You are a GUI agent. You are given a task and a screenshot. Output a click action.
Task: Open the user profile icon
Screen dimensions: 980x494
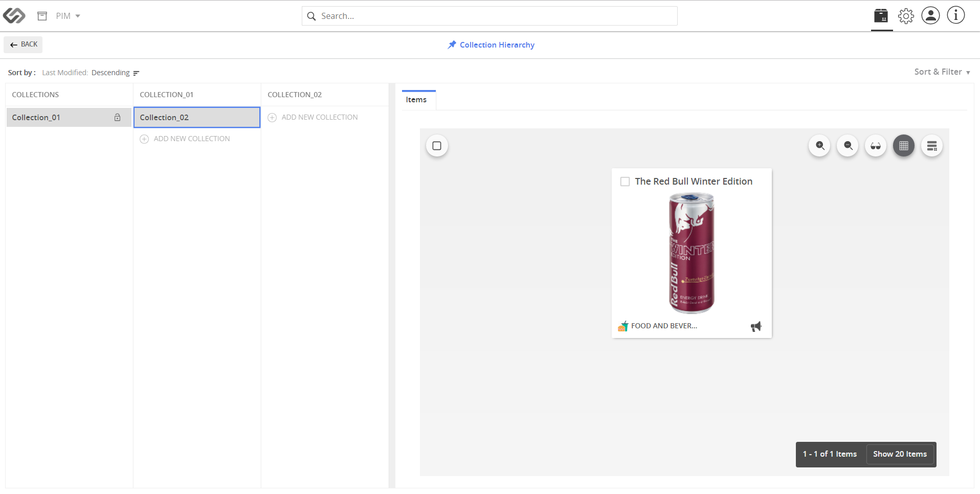tap(930, 15)
